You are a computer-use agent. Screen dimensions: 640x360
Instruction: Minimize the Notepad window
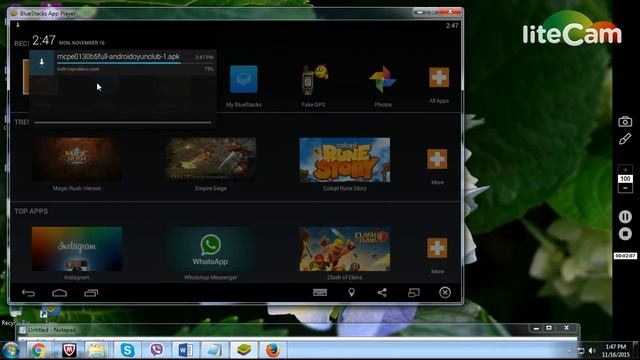(x=536, y=328)
